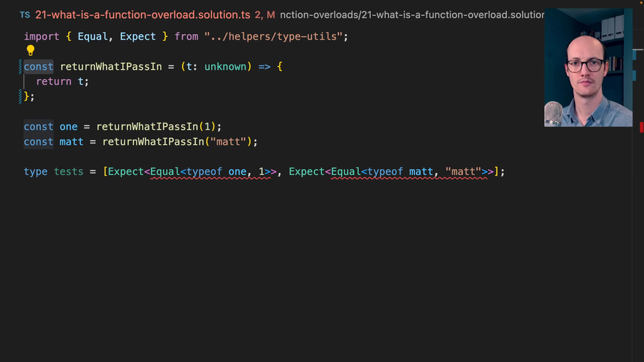Screen dimensions: 644x362
Task: Click the TS file type icon in tab
Action: (25, 15)
